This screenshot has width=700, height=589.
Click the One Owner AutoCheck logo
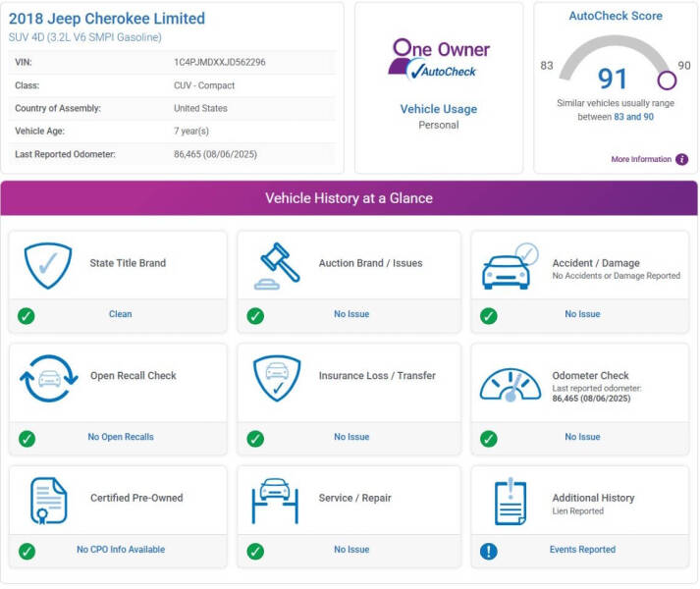point(439,59)
